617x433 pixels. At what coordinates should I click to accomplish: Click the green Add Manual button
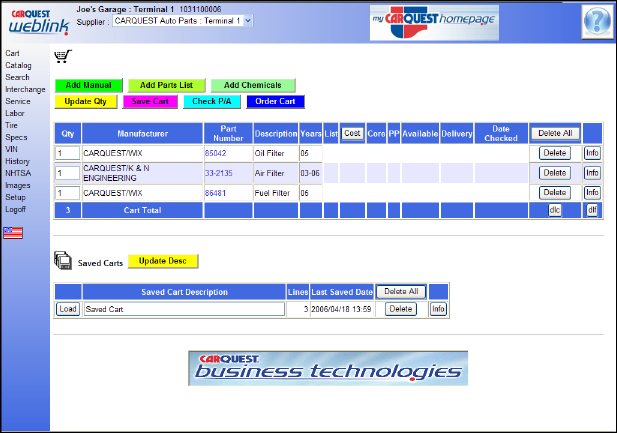pos(89,85)
